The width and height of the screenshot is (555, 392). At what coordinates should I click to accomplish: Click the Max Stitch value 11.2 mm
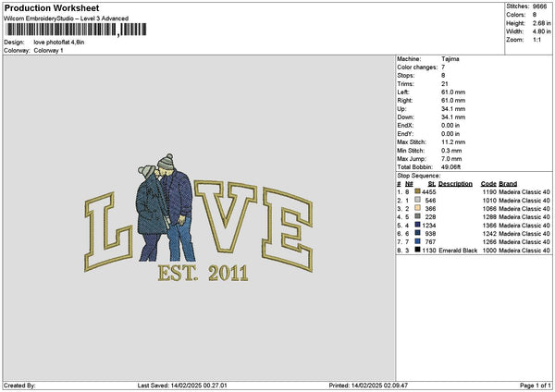pos(453,142)
